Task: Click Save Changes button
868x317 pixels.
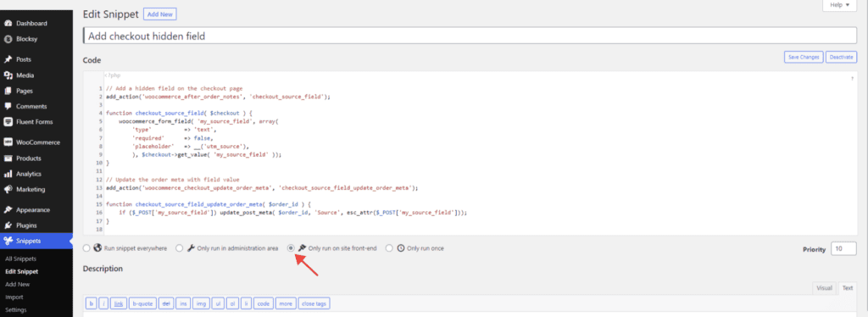Action: [804, 57]
